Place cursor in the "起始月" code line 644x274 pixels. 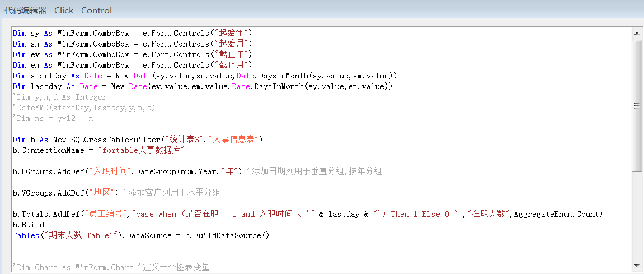[132, 44]
